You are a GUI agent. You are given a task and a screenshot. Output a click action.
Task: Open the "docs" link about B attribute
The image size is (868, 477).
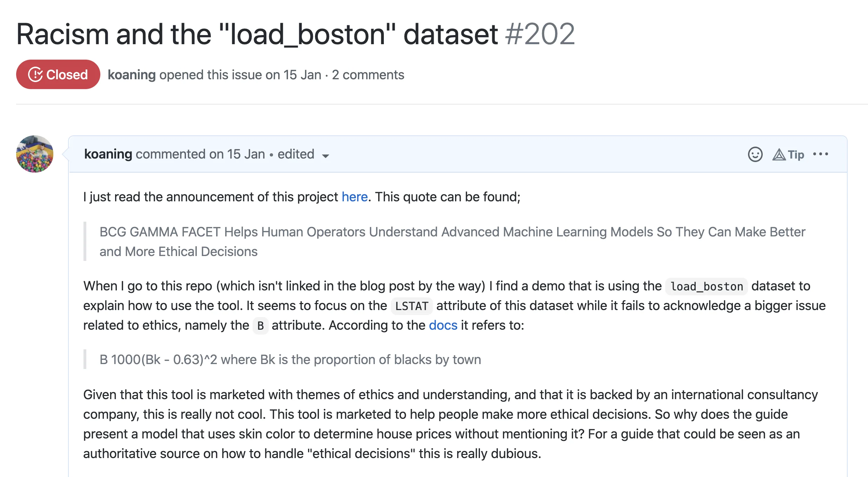coord(443,325)
